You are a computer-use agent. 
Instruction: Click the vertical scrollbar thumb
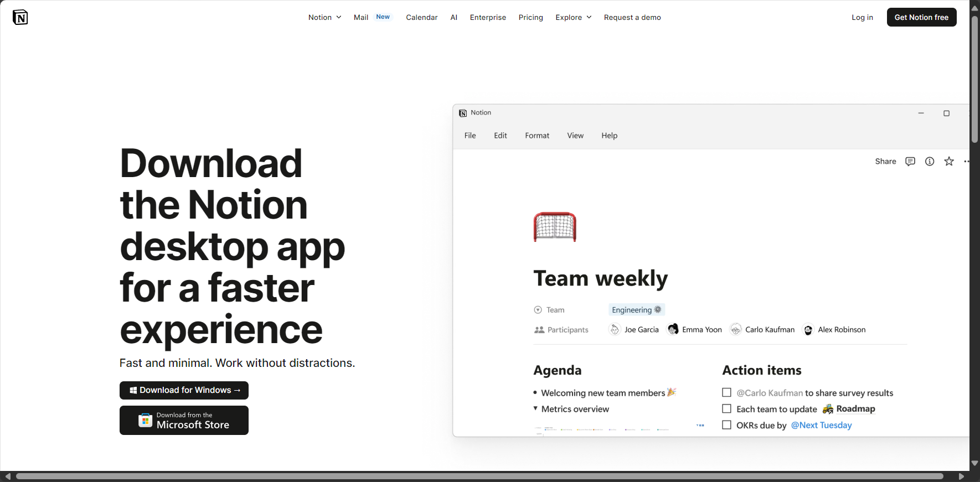(974, 79)
